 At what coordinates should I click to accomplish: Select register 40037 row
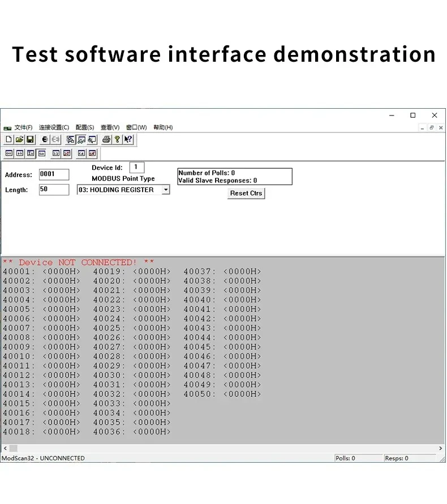coord(222,272)
